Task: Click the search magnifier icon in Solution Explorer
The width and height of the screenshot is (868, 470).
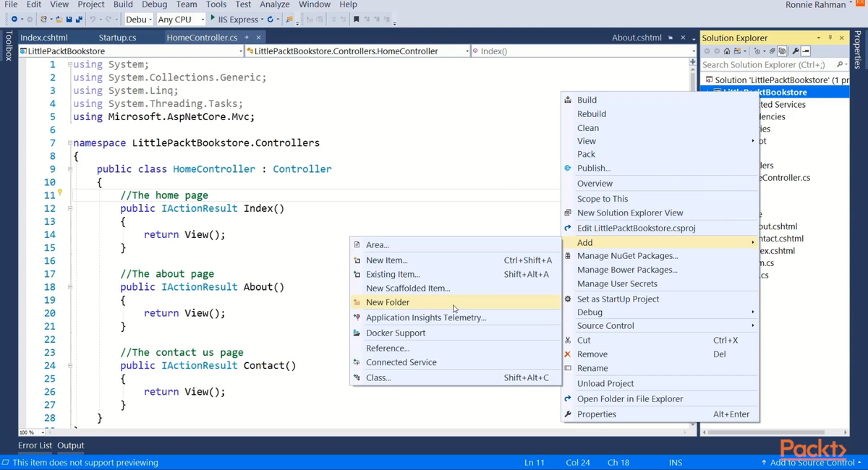Action: 840,64
